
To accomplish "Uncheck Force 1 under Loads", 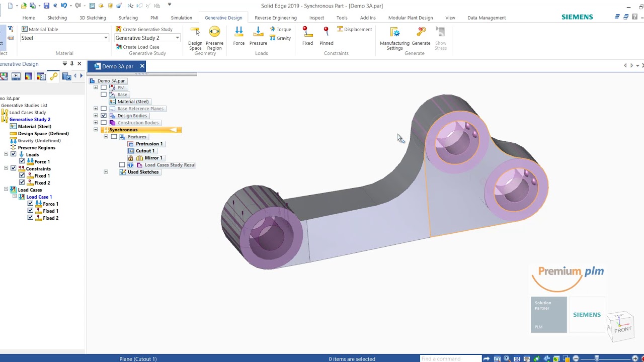I will click(22, 161).
